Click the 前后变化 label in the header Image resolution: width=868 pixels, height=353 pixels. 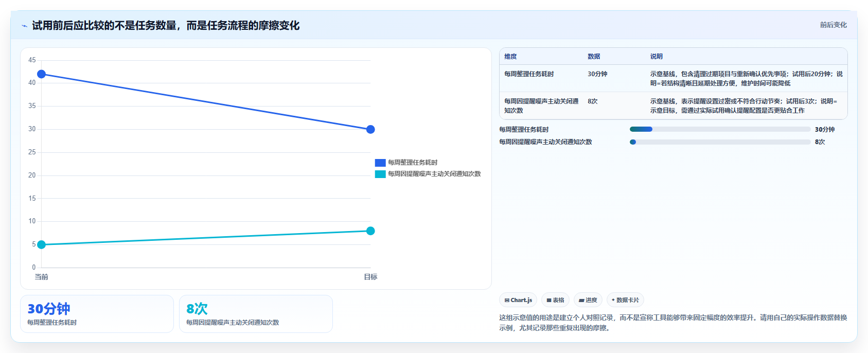[x=833, y=25]
